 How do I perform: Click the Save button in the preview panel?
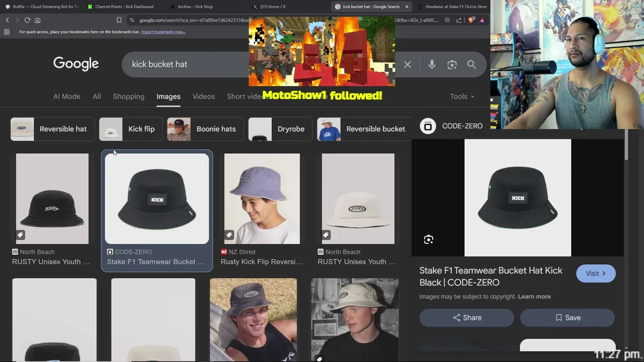[568, 318]
